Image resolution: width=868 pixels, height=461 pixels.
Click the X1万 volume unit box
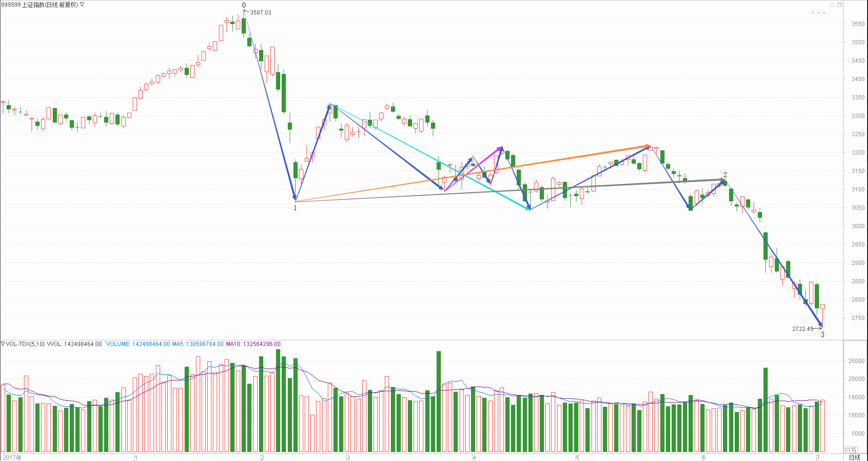851,450
